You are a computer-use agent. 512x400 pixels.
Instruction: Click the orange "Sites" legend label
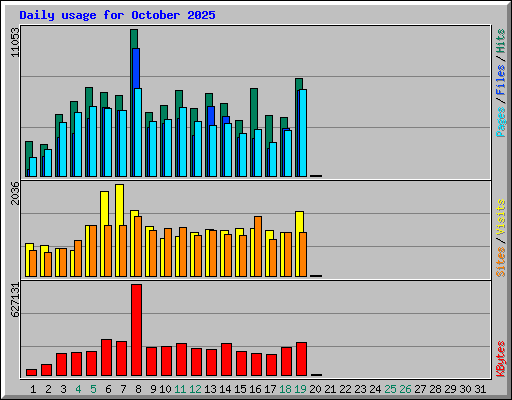point(501,262)
